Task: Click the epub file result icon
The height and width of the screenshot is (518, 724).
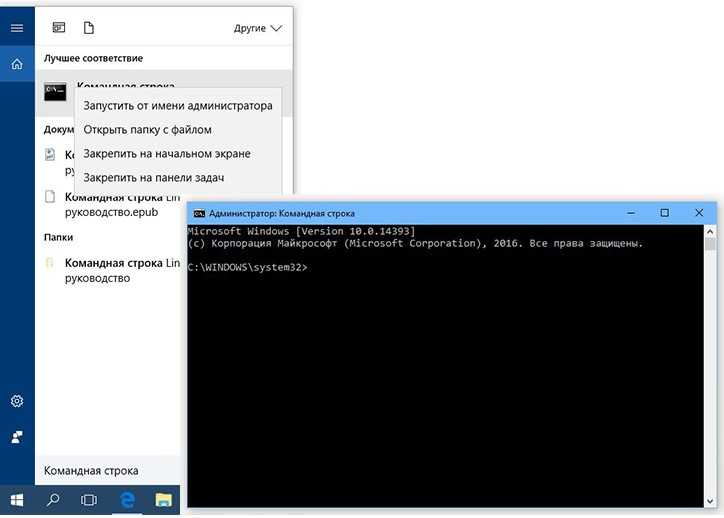Action: click(50, 197)
